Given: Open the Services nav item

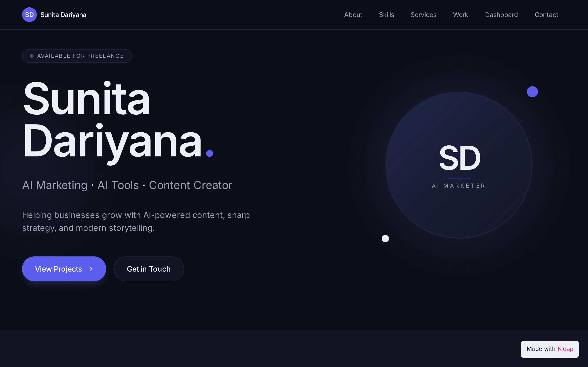Looking at the screenshot, I should (x=423, y=15).
